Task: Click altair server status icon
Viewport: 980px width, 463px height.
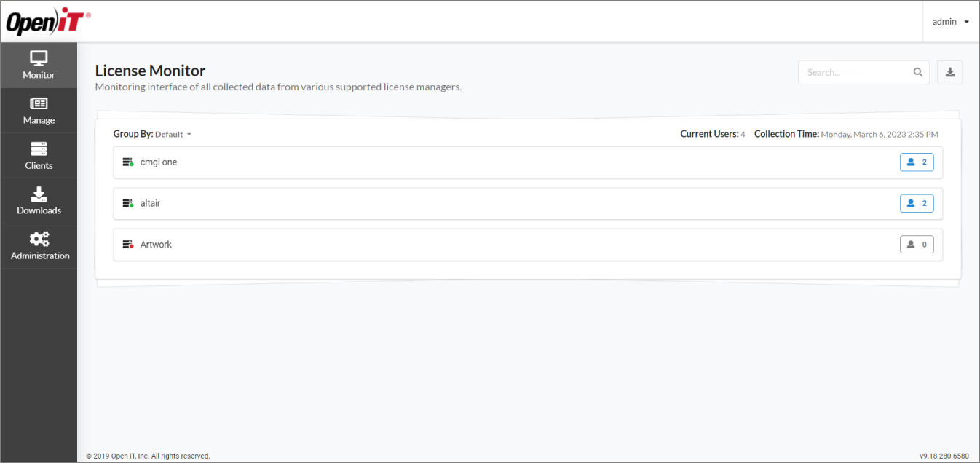Action: click(x=128, y=204)
